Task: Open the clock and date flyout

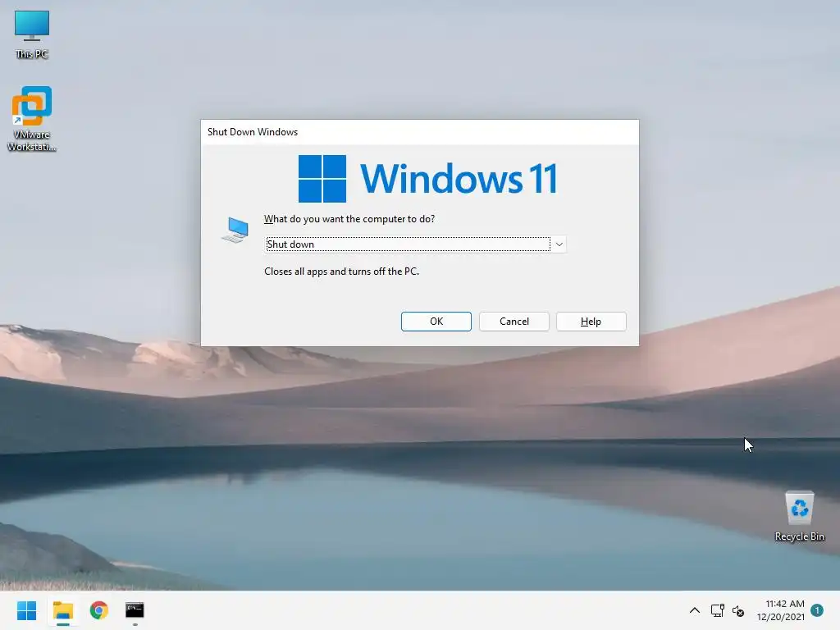Action: 781,610
